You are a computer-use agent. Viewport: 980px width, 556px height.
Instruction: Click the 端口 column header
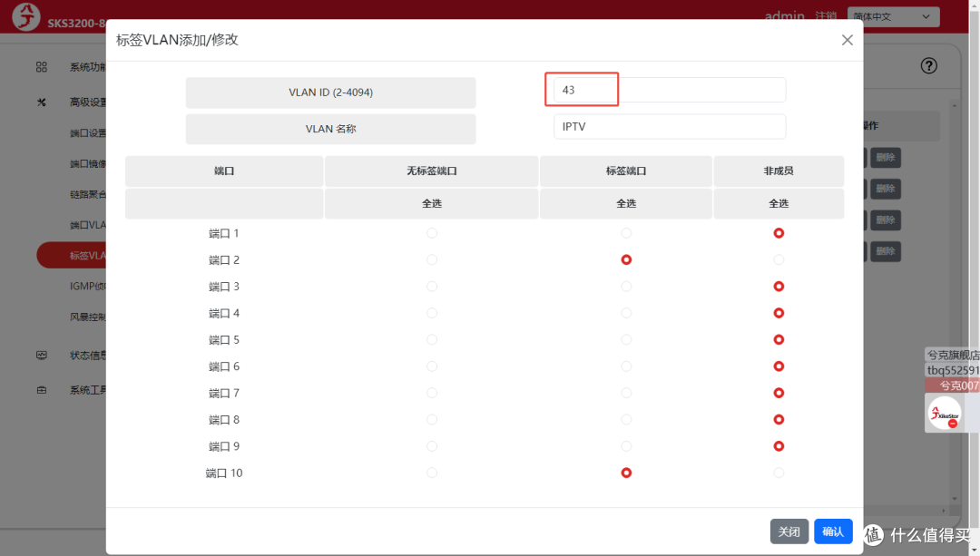coord(224,171)
